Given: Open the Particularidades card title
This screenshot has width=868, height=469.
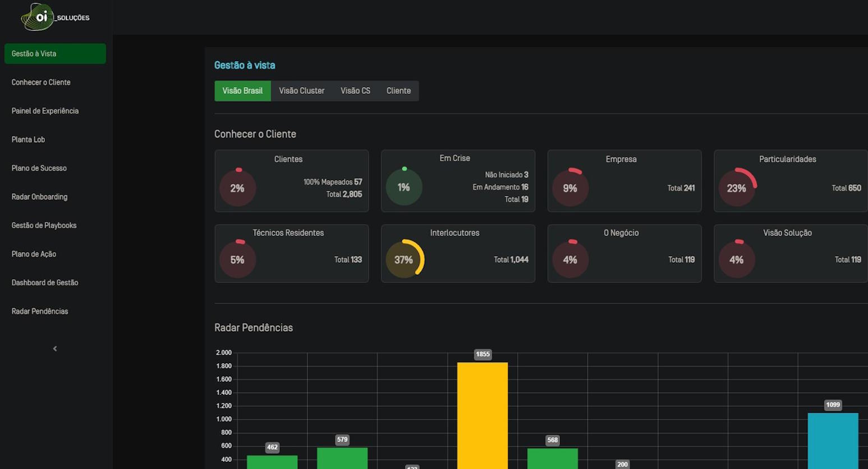Looking at the screenshot, I should click(x=788, y=160).
